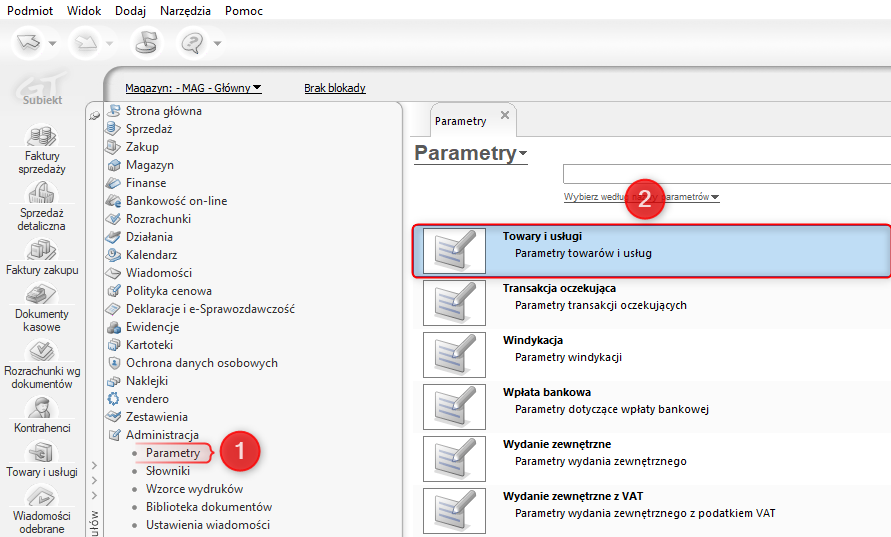Click the parameter search input field

pos(727,173)
